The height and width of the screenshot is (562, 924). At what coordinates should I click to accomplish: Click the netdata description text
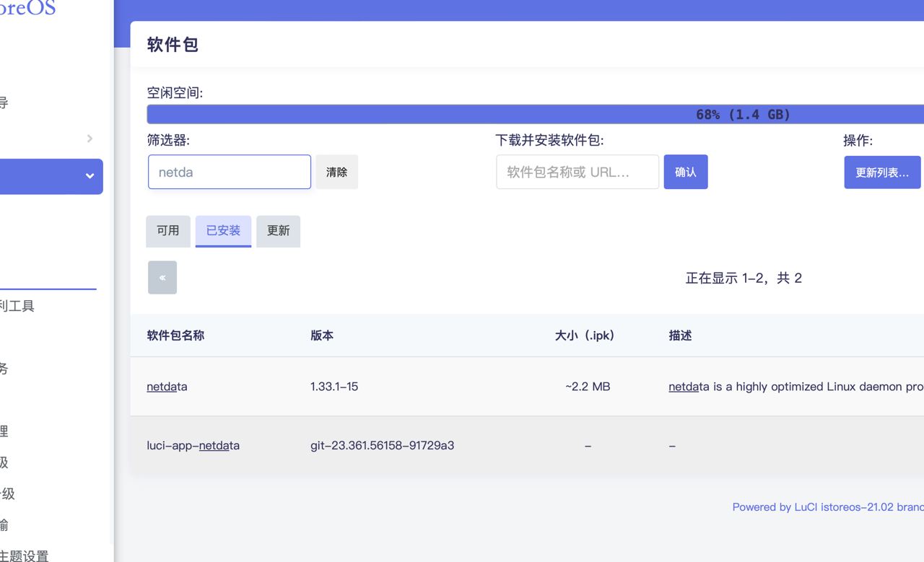pos(796,387)
